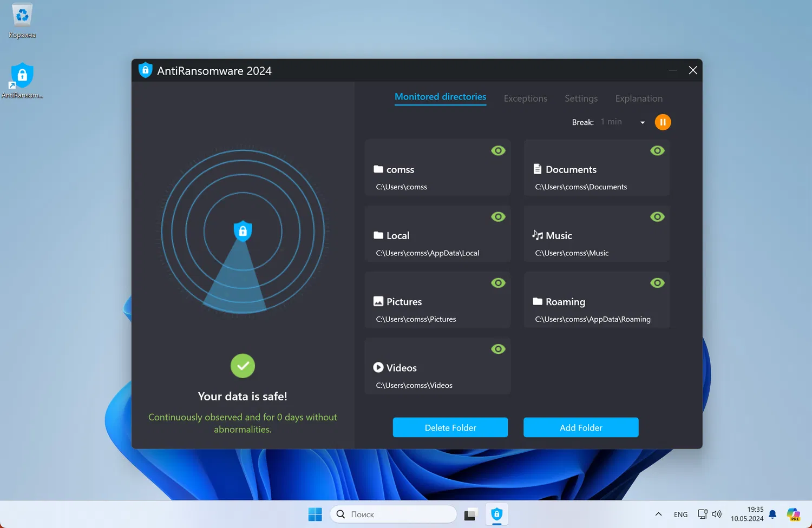Open the ENG language switcher
812x528 pixels.
click(x=681, y=514)
